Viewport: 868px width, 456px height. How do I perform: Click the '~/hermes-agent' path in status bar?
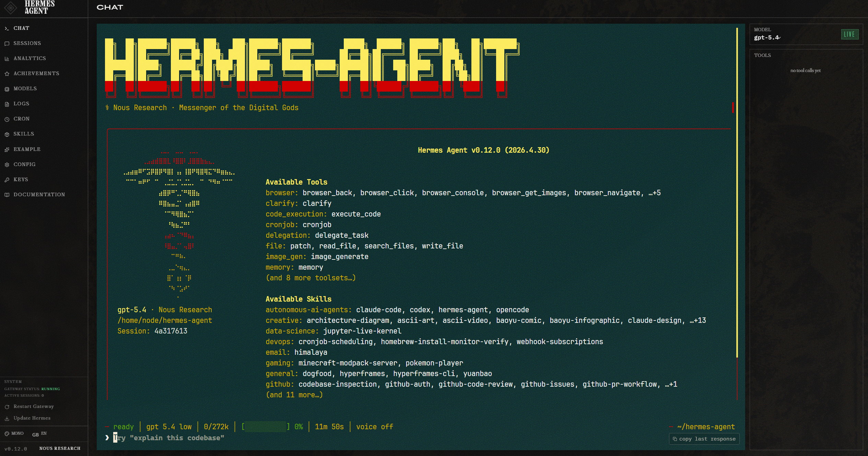[706, 427]
